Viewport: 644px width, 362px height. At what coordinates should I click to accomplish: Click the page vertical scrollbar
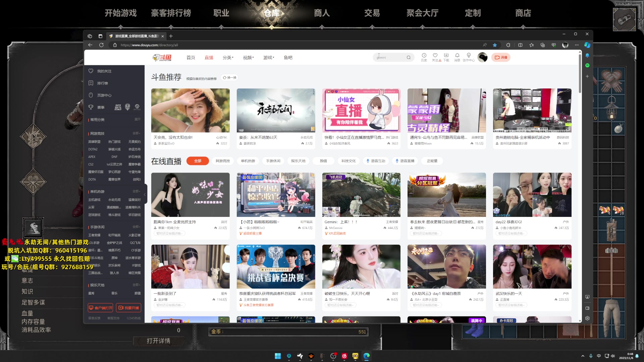tap(580, 73)
